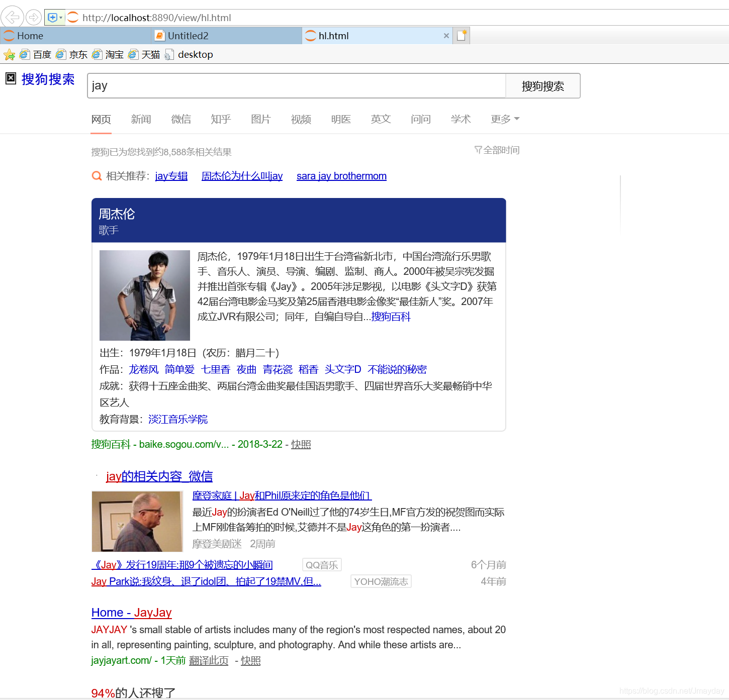Open a new browser tab
Screen dimensions: 729x700
[x=462, y=36]
